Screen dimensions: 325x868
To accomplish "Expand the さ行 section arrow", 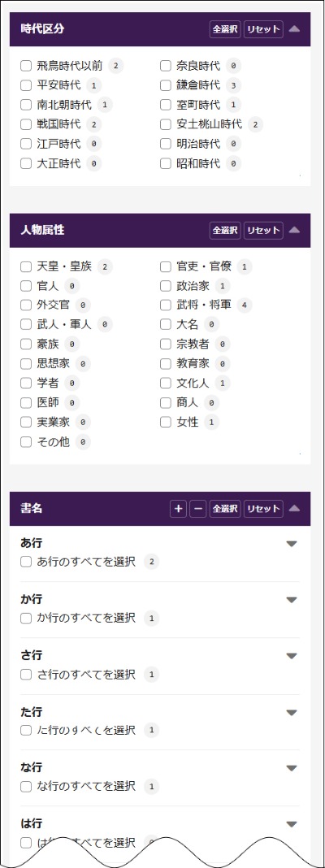I will (x=292, y=656).
